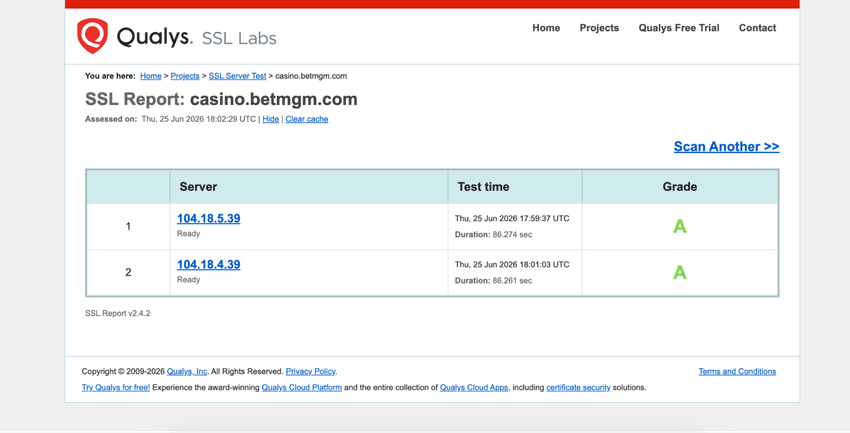Follow the SSL Server Test breadcrumb link

(x=237, y=76)
